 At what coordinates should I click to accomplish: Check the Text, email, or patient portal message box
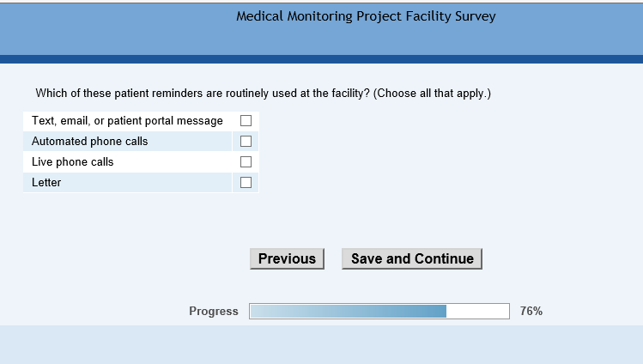[x=246, y=121]
